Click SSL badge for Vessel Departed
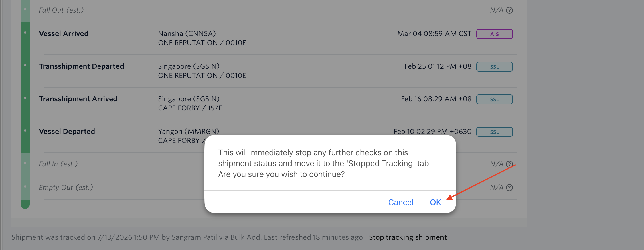The image size is (644, 250). point(494,132)
